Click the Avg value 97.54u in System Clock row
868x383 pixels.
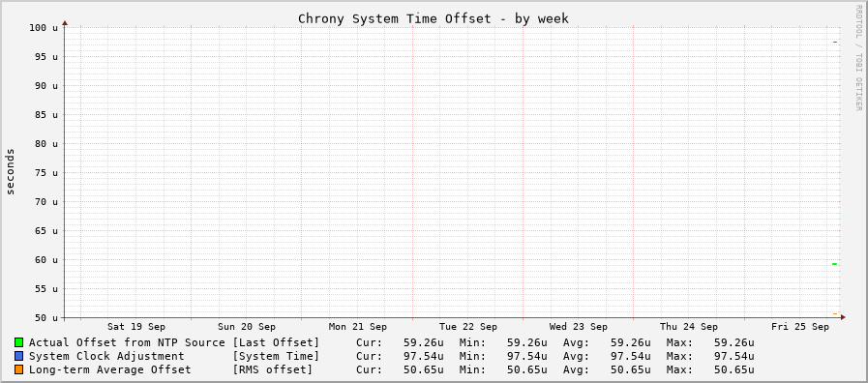point(631,356)
